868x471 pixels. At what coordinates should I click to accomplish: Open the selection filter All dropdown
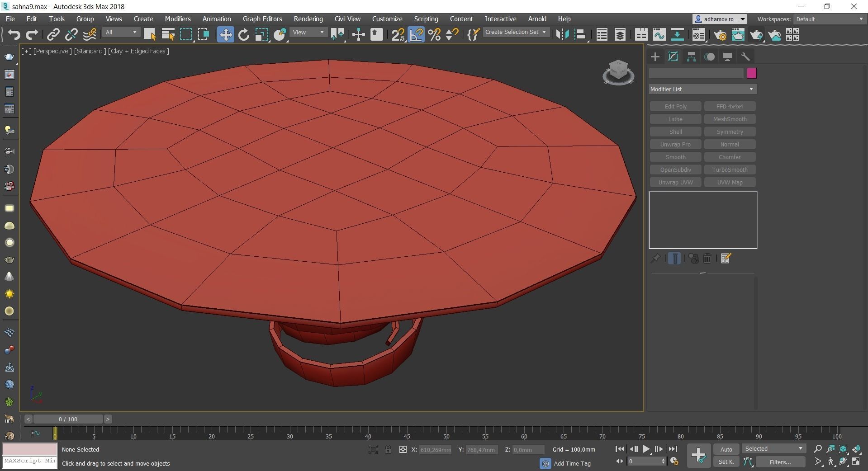click(121, 33)
